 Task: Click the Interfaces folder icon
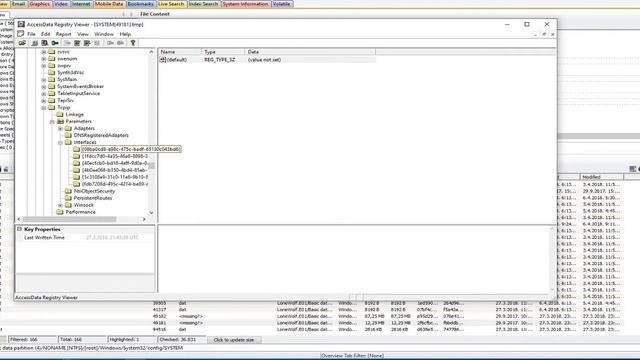68,142
